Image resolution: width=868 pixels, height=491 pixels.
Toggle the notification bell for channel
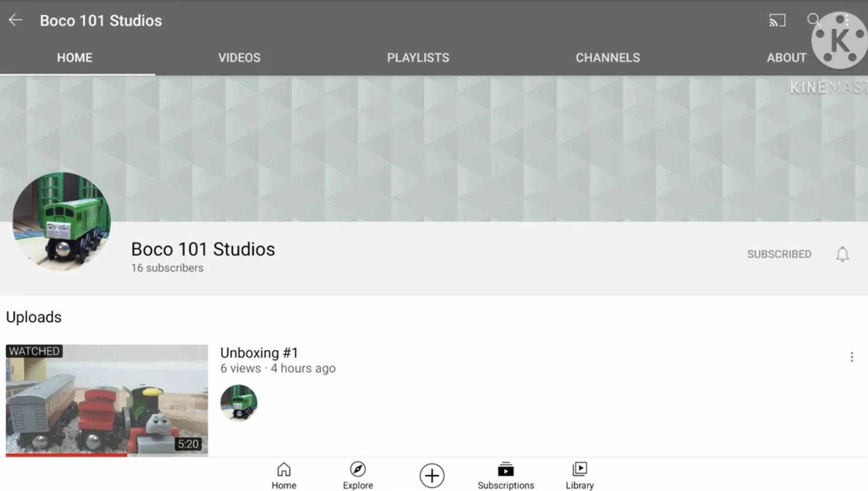click(842, 254)
